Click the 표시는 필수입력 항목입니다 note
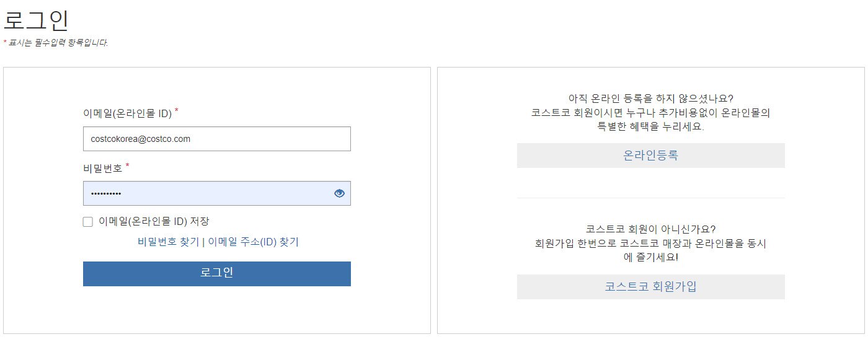The width and height of the screenshot is (868, 347). [58, 43]
